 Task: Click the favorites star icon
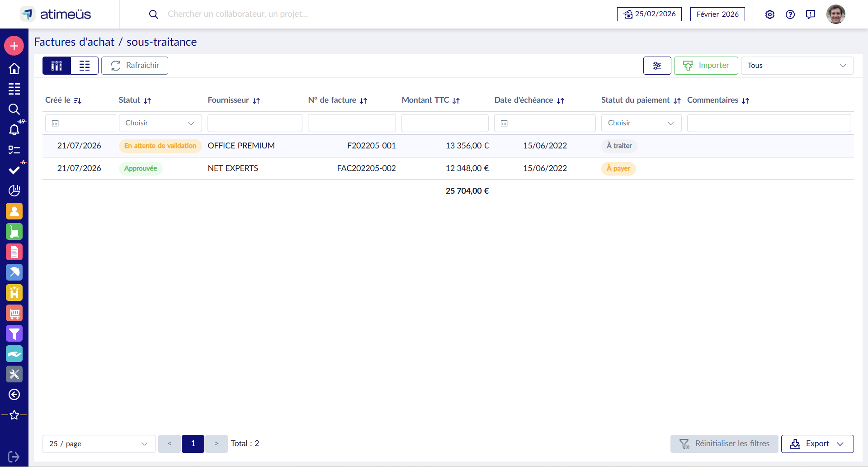pos(14,415)
